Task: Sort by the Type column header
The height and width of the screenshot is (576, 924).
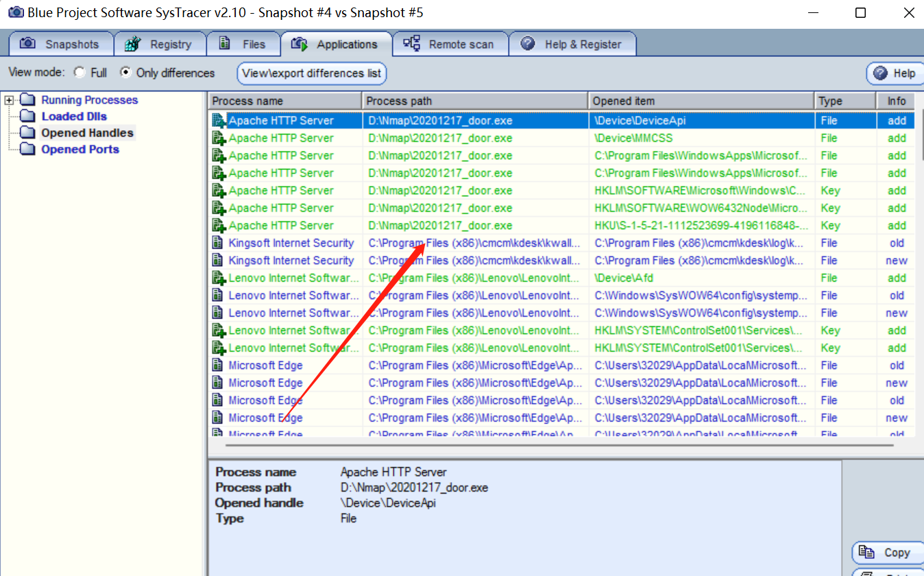Action: tap(845, 101)
